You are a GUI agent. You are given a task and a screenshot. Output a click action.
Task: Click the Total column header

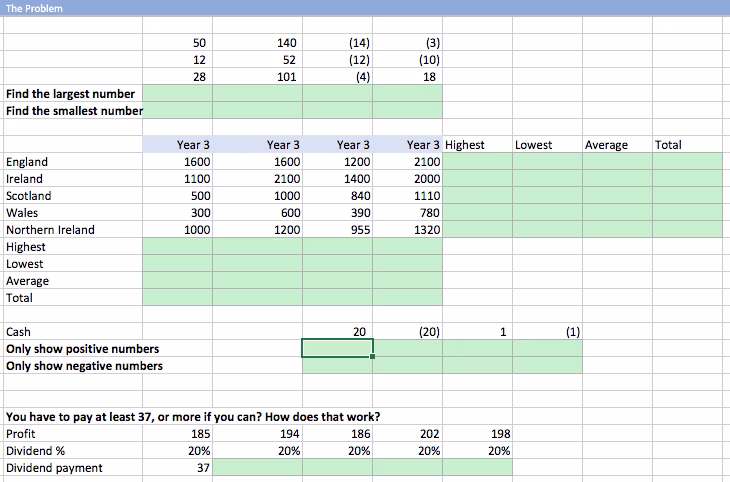[x=688, y=145]
